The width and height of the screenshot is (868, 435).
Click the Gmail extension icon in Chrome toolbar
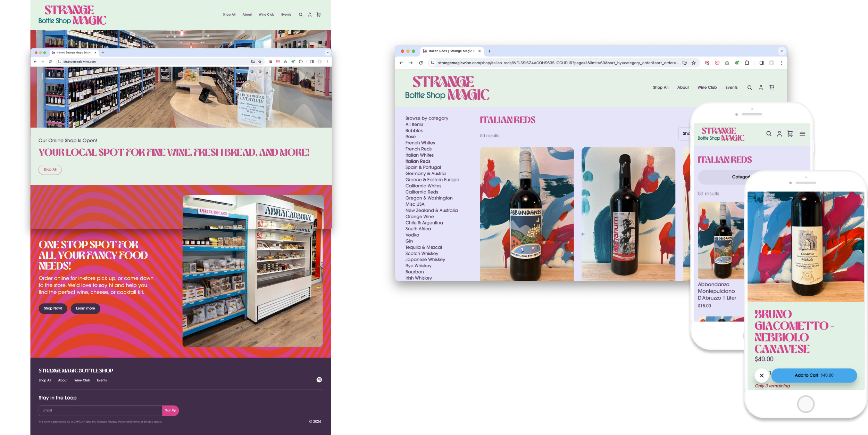click(x=707, y=63)
